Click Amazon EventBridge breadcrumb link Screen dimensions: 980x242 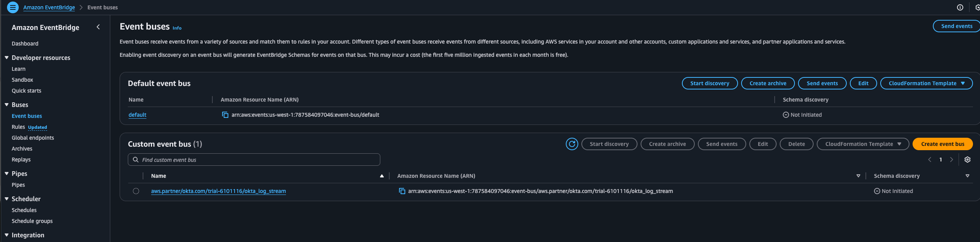49,7
